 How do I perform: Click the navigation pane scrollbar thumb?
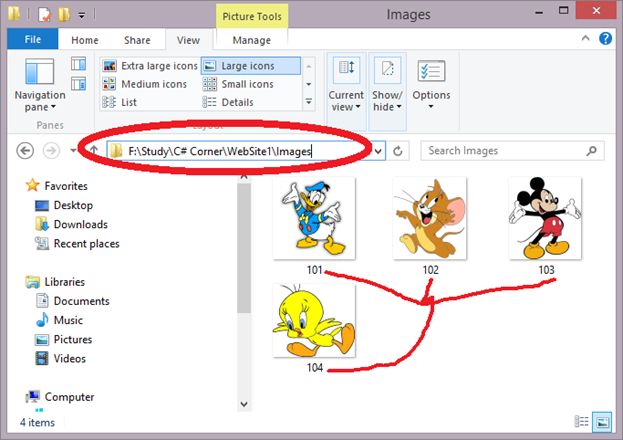click(244, 248)
